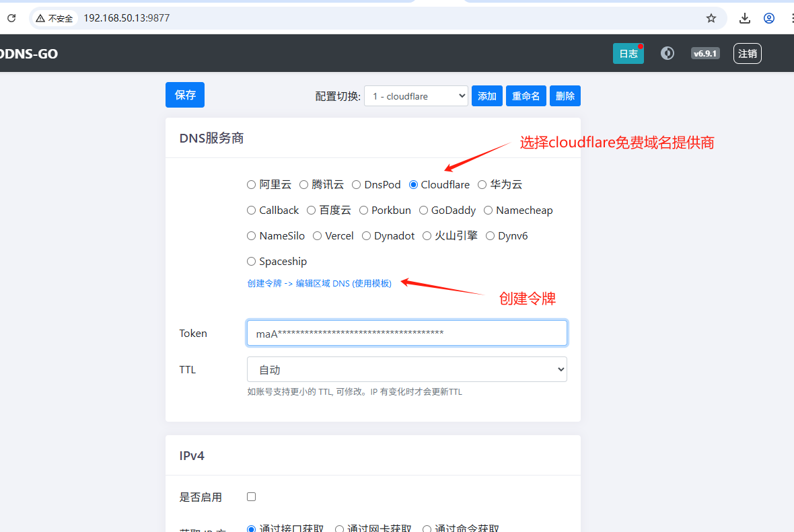Reload the page with browser refresh icon
This screenshot has height=532, width=794.
(x=11, y=18)
